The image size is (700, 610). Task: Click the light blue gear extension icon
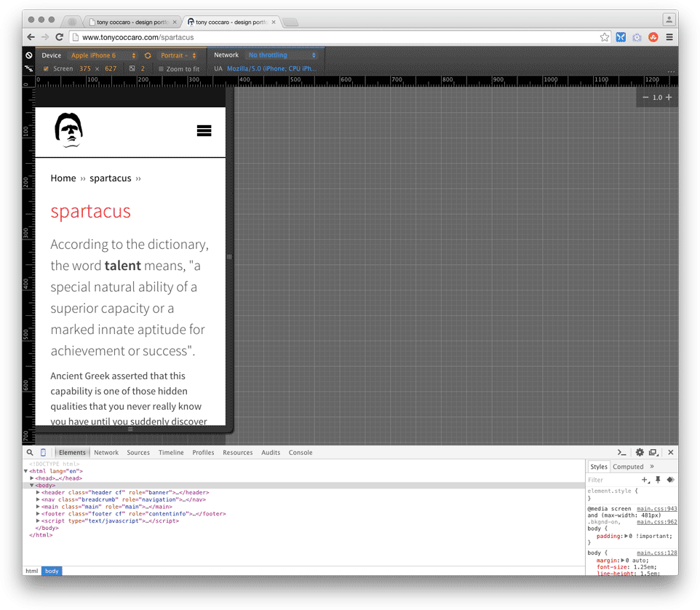[x=637, y=38]
